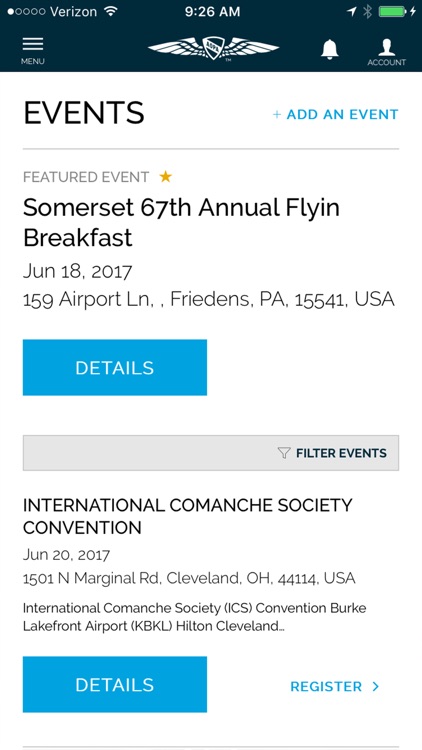422x750 pixels.
Task: Open INTERNATIONAL COMANCHE SOCIETY CONVENTION title
Action: click(188, 517)
